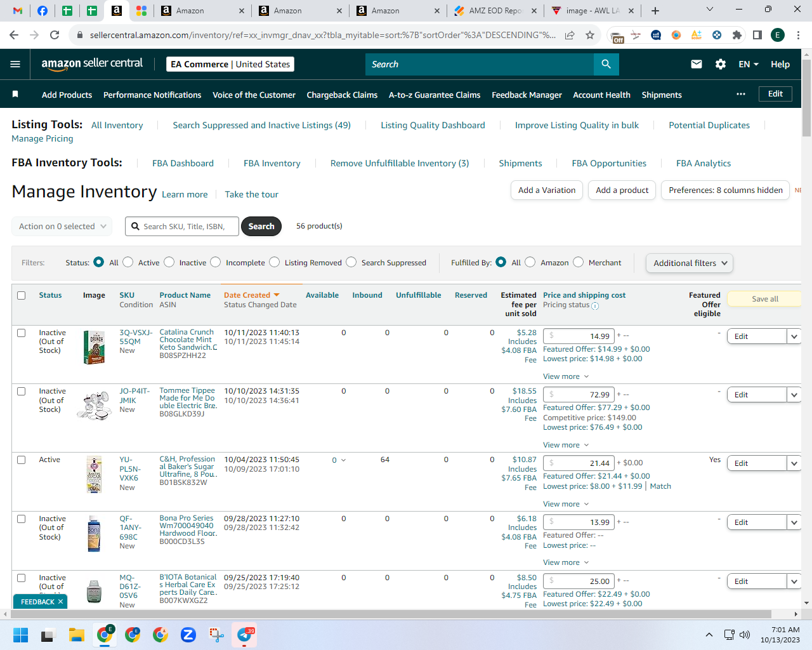812x650 pixels.
Task: Open the settings gear icon
Action: coord(721,64)
